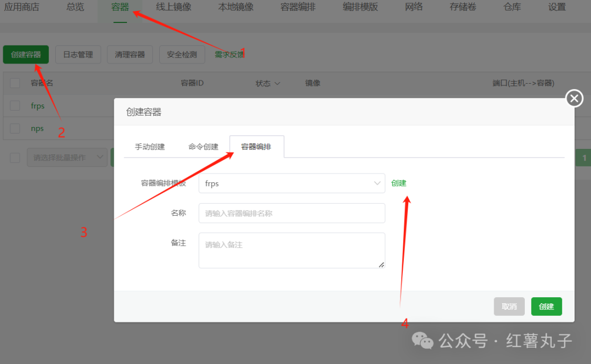The width and height of the screenshot is (591, 364).
Task: Open the 网络 tab
Action: (x=414, y=7)
